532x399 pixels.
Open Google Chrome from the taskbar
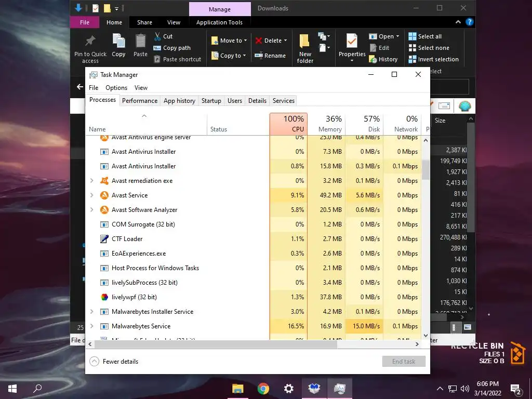click(263, 388)
